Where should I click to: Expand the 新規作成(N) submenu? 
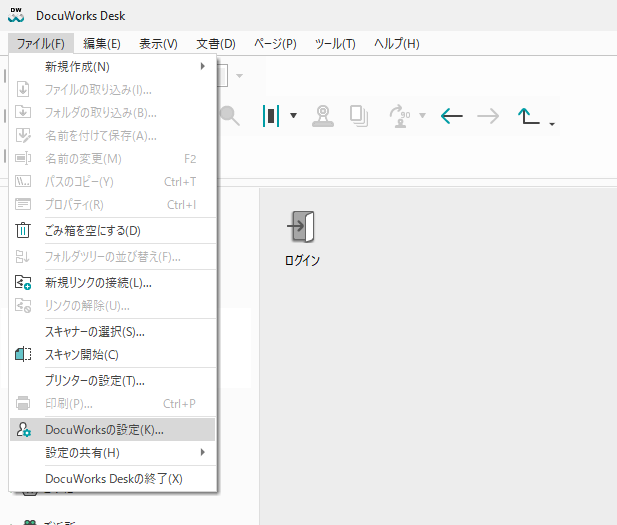pos(113,67)
